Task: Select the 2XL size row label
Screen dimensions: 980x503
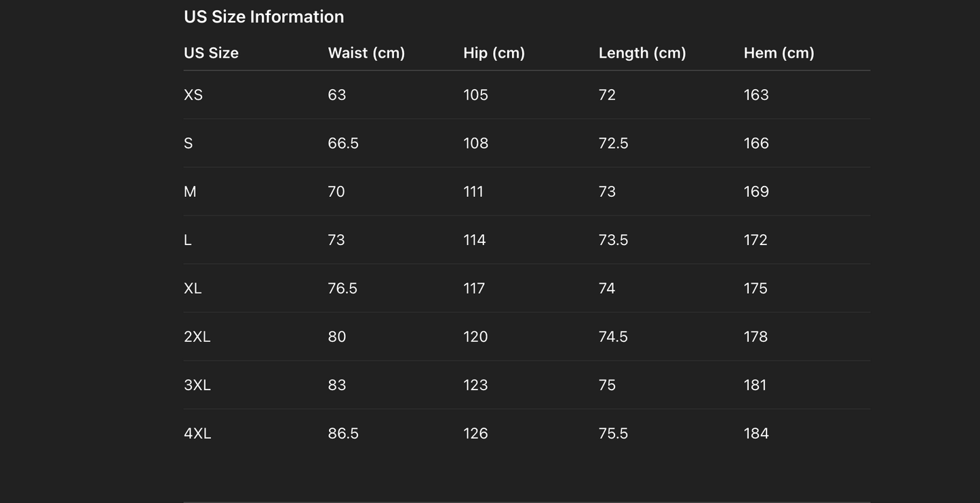Action: pos(197,337)
